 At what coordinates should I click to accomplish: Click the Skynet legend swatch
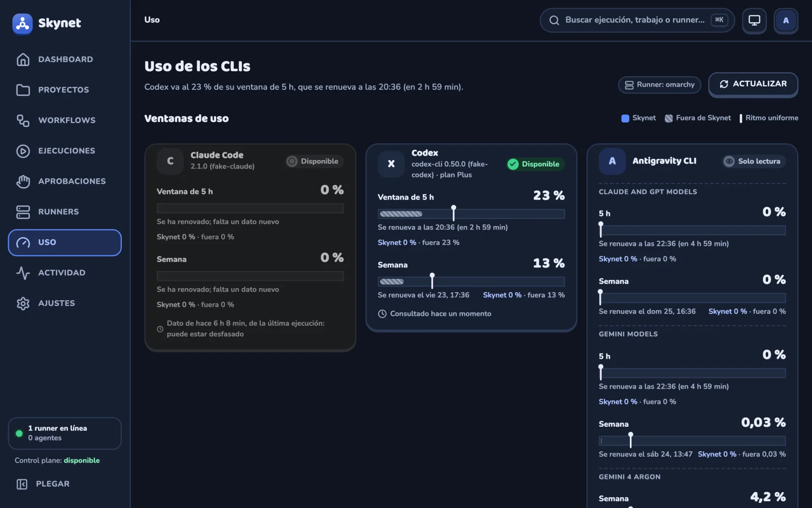(625, 118)
